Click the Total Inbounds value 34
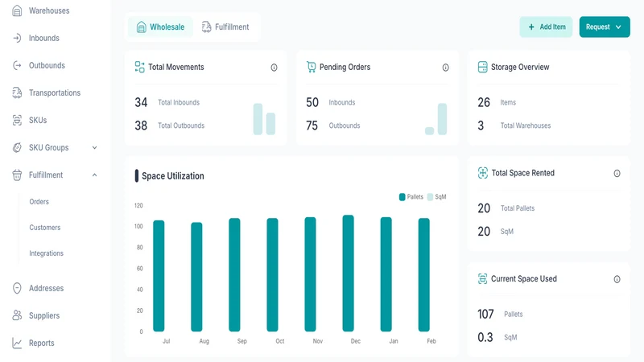 (141, 102)
